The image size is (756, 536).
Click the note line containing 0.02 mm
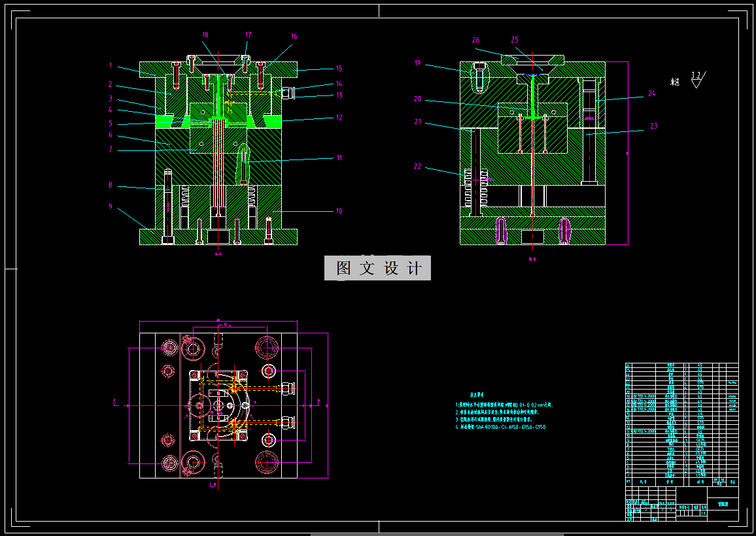point(504,405)
